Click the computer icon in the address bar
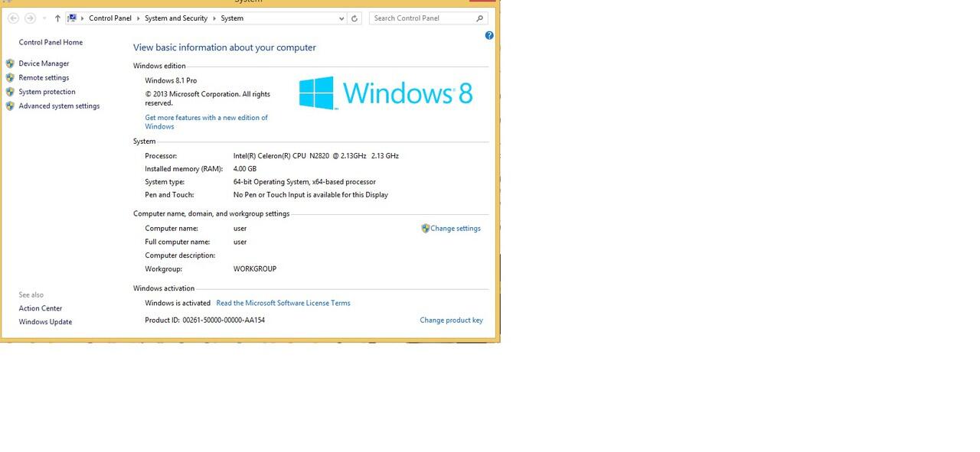 coord(72,18)
